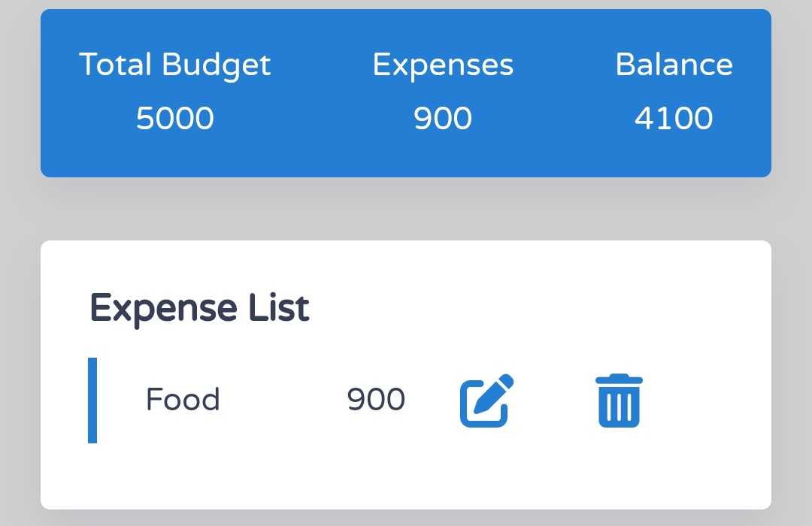Click the 900 amount in the expense row
Screen dimensions: 812x526
pos(376,400)
